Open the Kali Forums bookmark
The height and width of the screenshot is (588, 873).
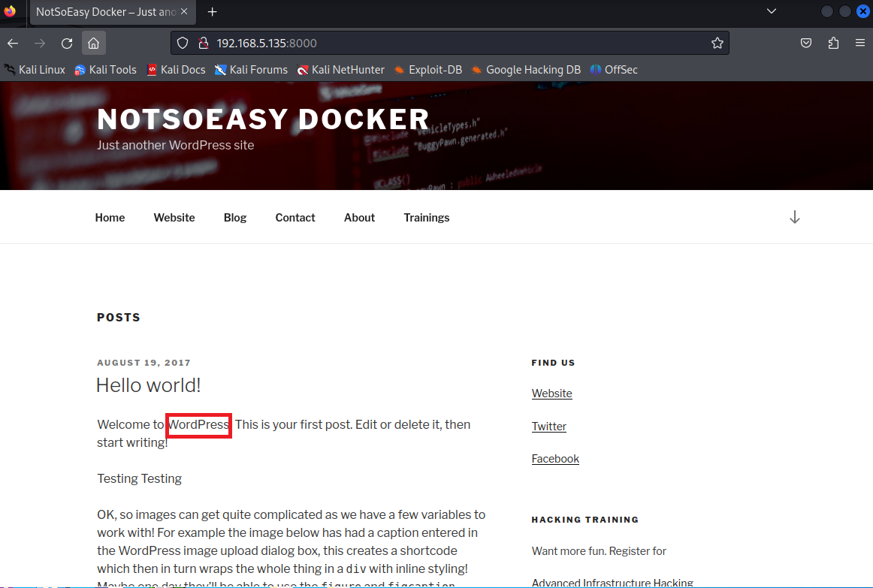pos(251,70)
